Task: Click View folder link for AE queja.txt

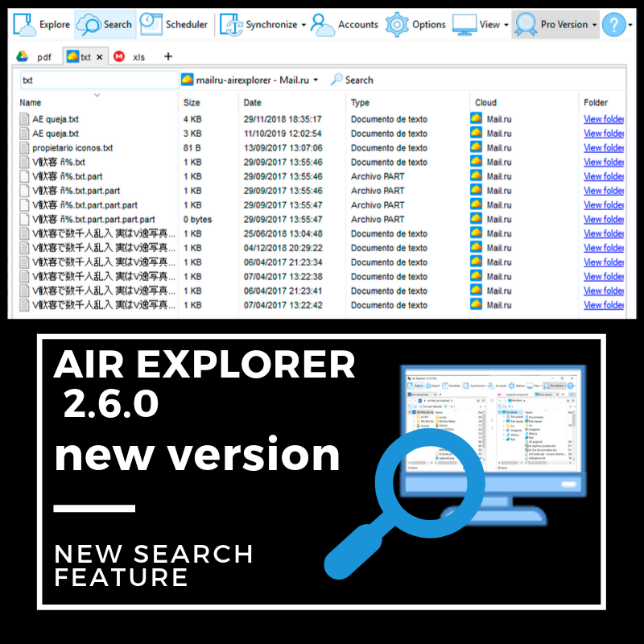Action: tap(603, 119)
